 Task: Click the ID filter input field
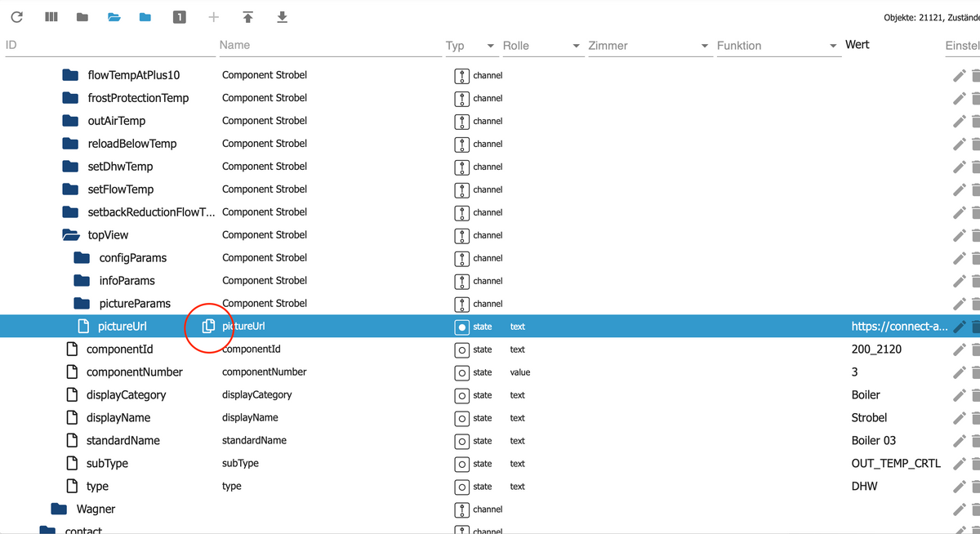[109, 45]
